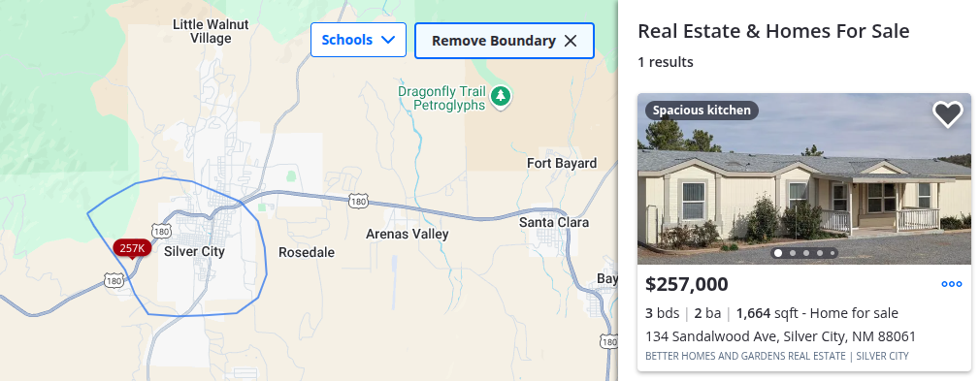Click the Spacious kitchen tag
Image resolution: width=980 pixels, height=381 pixels.
[702, 111]
